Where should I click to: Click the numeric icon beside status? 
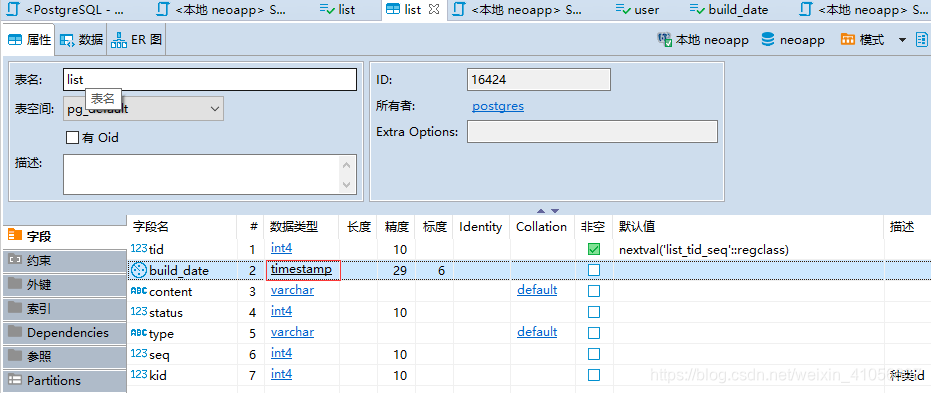pyautogui.click(x=138, y=312)
